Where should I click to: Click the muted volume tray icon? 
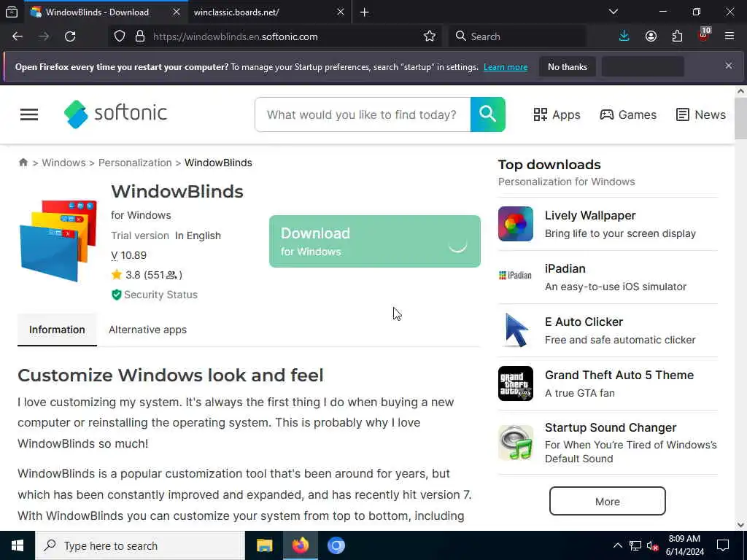(x=653, y=545)
